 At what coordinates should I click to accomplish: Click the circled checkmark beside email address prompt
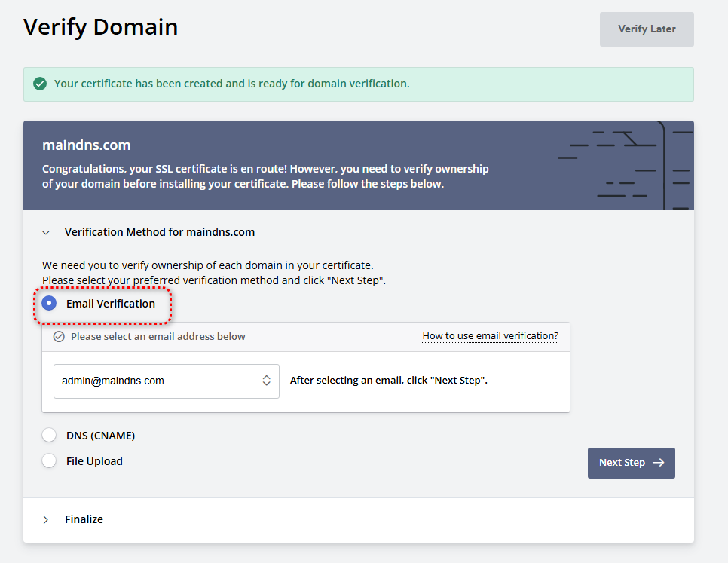[x=59, y=336]
